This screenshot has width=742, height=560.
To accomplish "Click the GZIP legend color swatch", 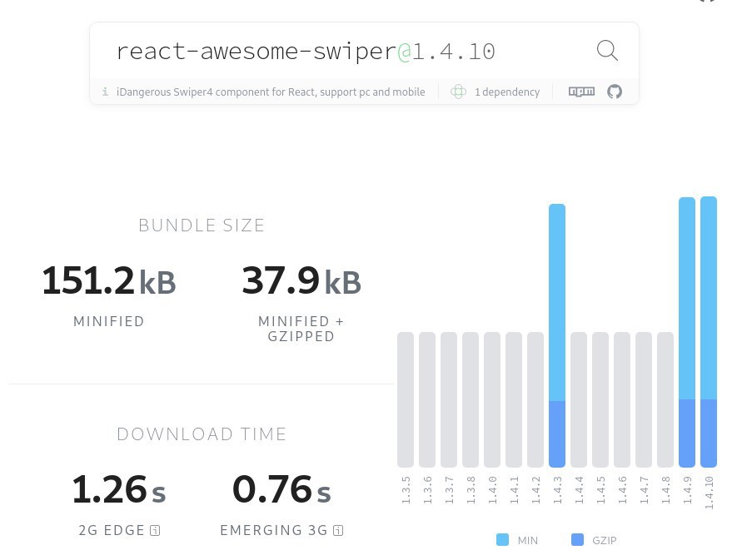I will coord(577,540).
